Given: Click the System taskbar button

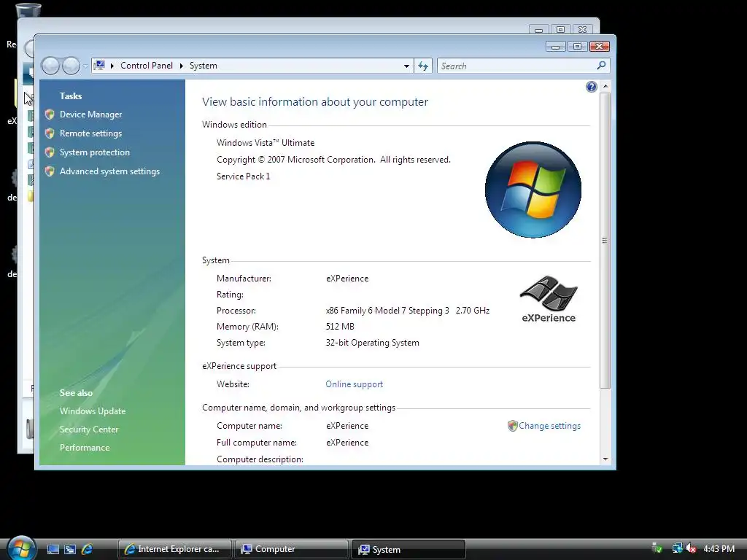Looking at the screenshot, I should coord(408,549).
